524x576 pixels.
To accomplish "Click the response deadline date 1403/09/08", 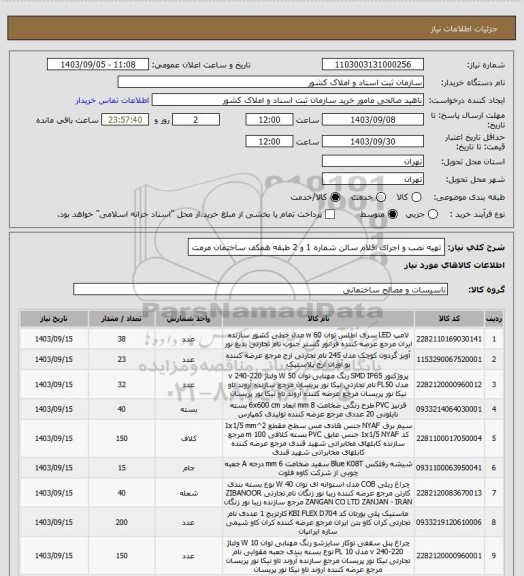I will point(373,120).
